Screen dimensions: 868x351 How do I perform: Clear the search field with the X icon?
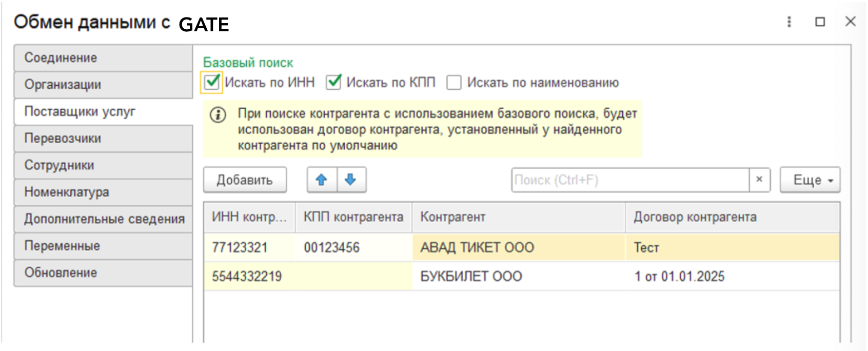tap(759, 180)
